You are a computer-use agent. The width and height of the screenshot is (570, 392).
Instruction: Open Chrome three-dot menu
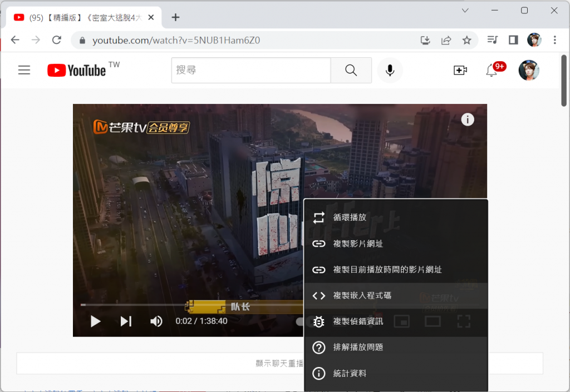click(x=555, y=40)
